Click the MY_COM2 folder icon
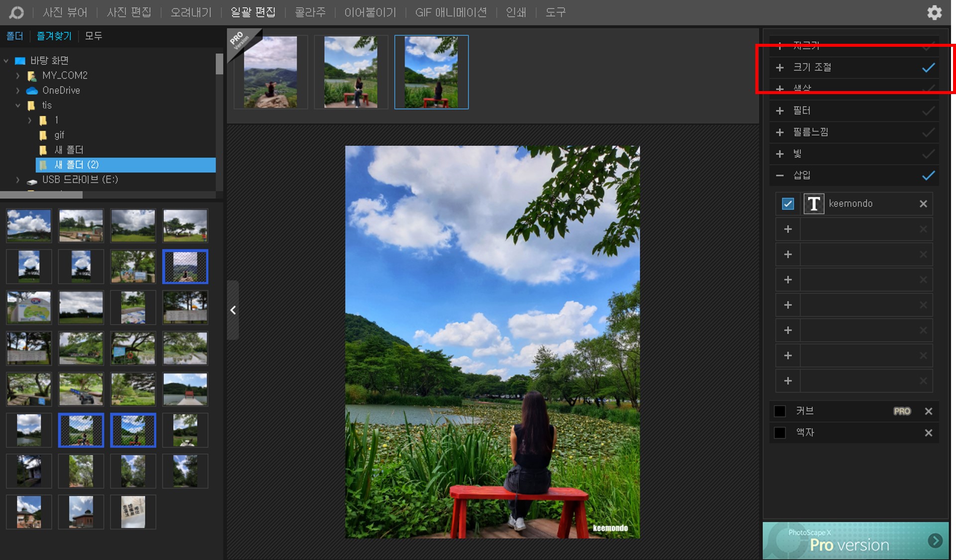This screenshot has height=560, width=956. pyautogui.click(x=32, y=76)
